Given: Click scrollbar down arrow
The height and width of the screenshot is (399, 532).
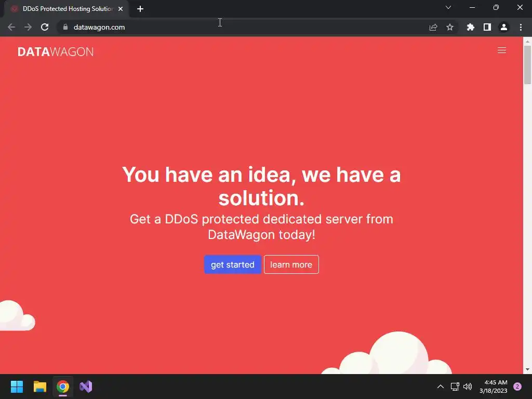Looking at the screenshot, I should coord(527,369).
